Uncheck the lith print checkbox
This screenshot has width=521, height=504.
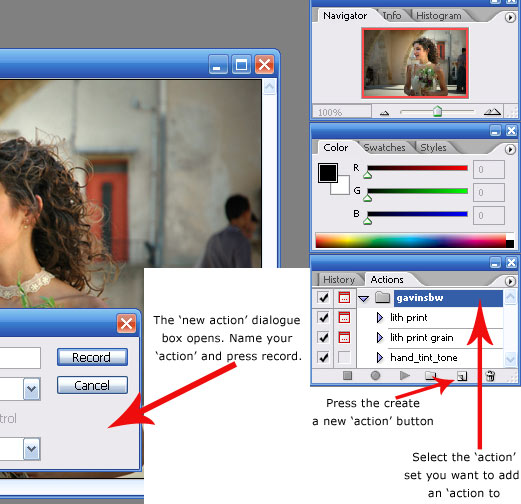click(323, 317)
